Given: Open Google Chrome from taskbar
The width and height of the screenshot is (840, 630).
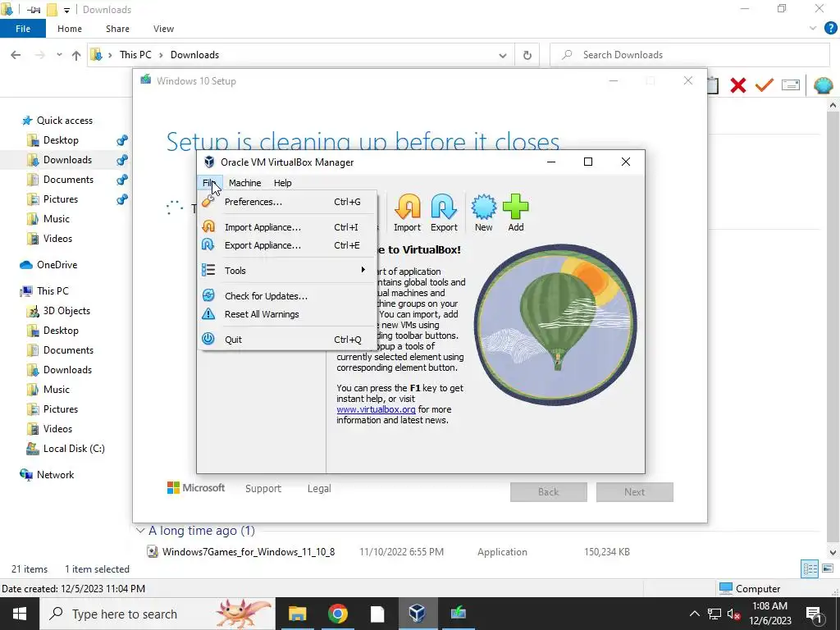Looking at the screenshot, I should tap(337, 614).
